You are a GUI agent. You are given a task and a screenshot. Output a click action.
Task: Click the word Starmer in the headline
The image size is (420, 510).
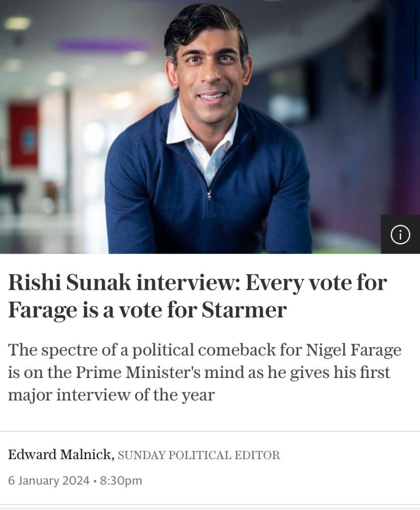[244, 310]
